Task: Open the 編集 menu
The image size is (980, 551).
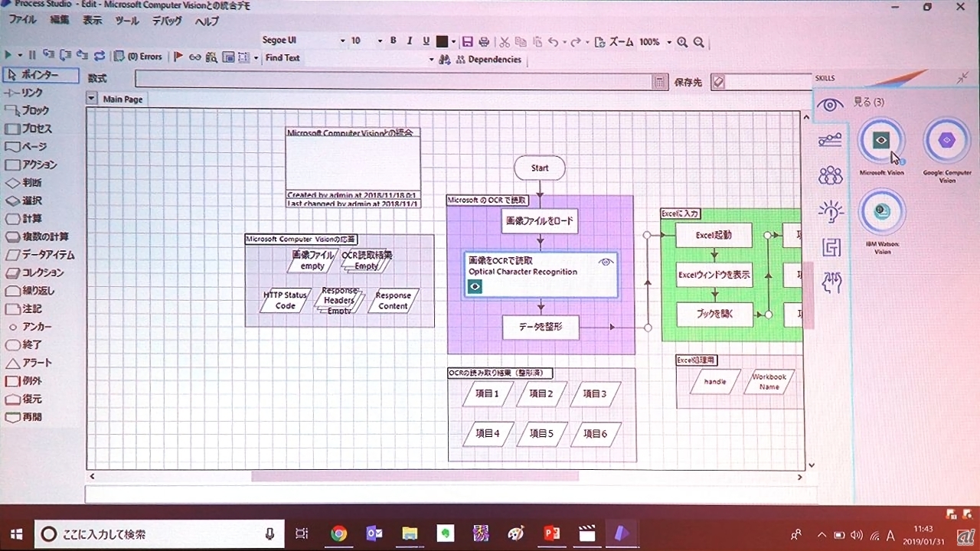Action: tap(59, 21)
